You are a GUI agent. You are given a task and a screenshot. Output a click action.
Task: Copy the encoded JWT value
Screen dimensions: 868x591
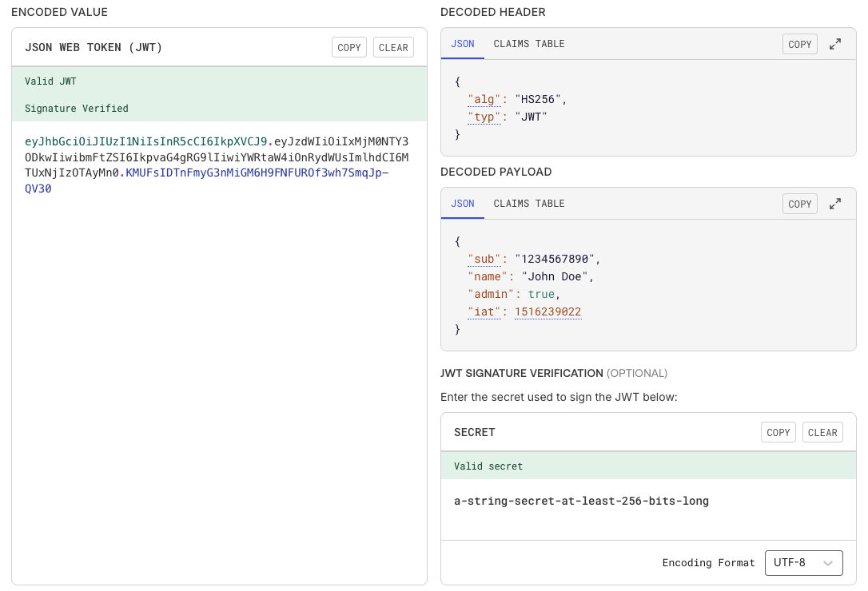point(348,47)
